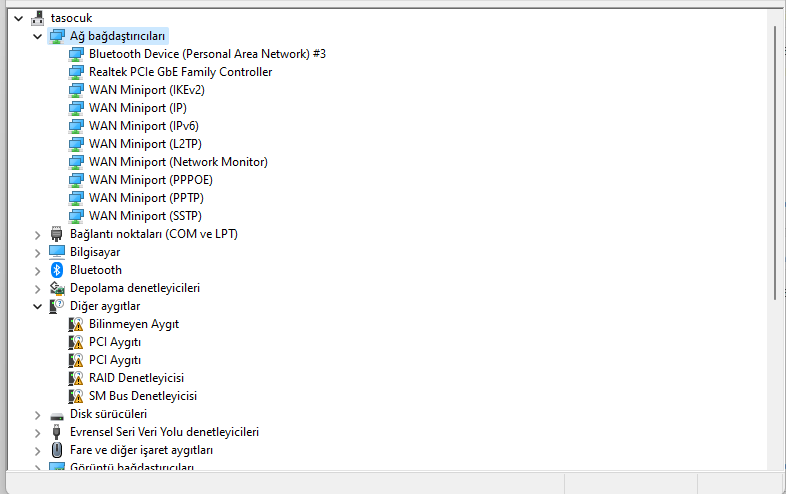786x494 pixels.
Task: Click the Realtek PCIe GbE adapter icon
Action: [76, 72]
